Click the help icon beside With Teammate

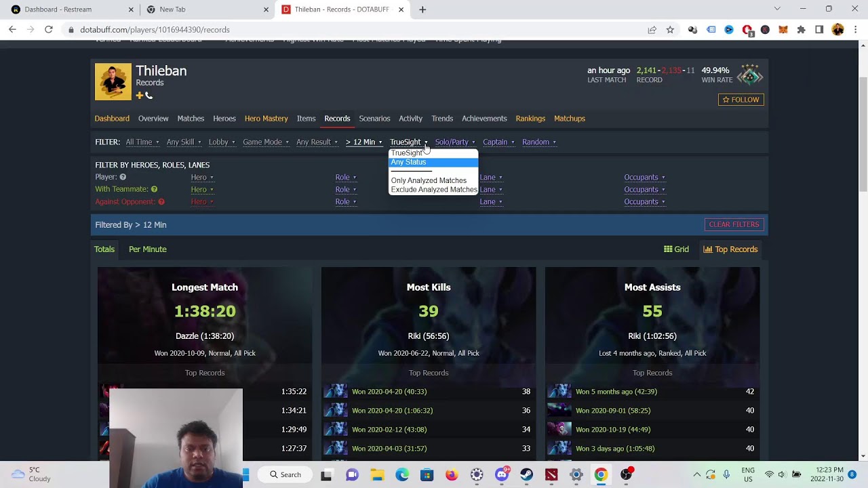pyautogui.click(x=154, y=189)
